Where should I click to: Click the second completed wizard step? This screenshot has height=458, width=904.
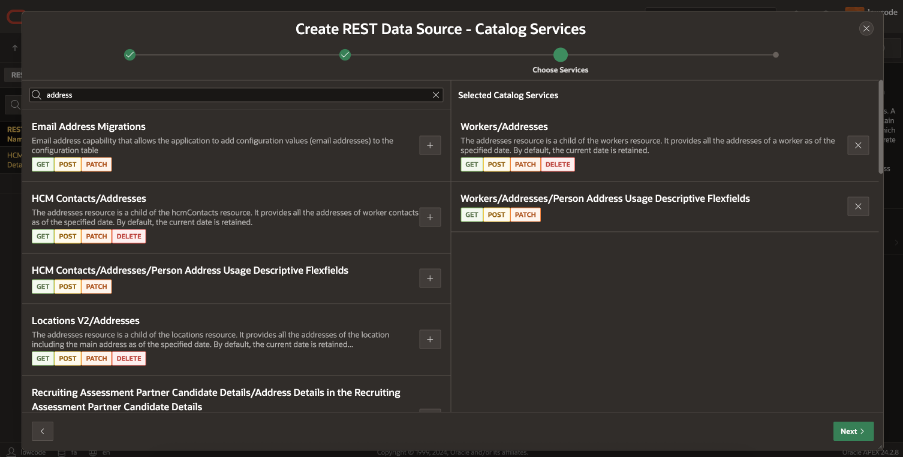click(345, 55)
